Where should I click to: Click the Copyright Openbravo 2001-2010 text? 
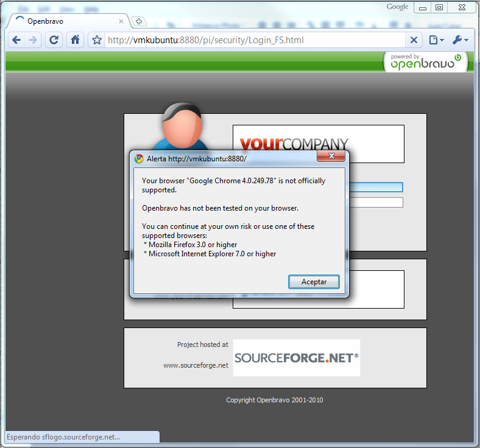(275, 400)
